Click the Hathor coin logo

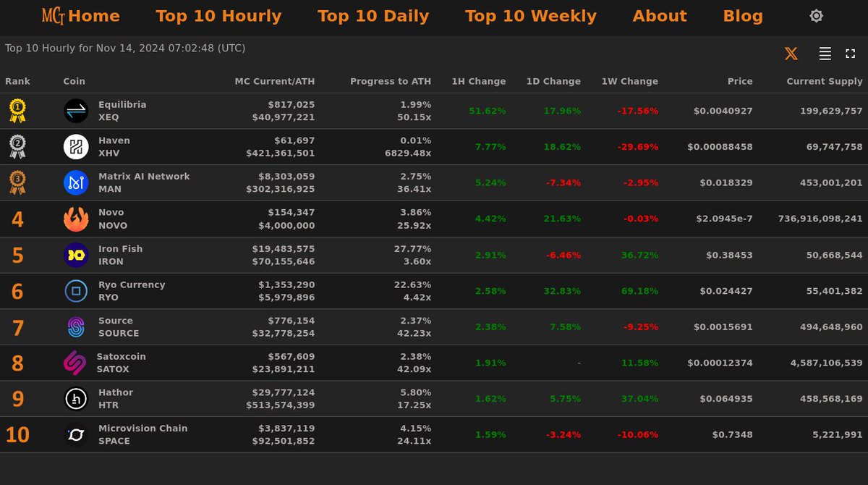(x=76, y=399)
